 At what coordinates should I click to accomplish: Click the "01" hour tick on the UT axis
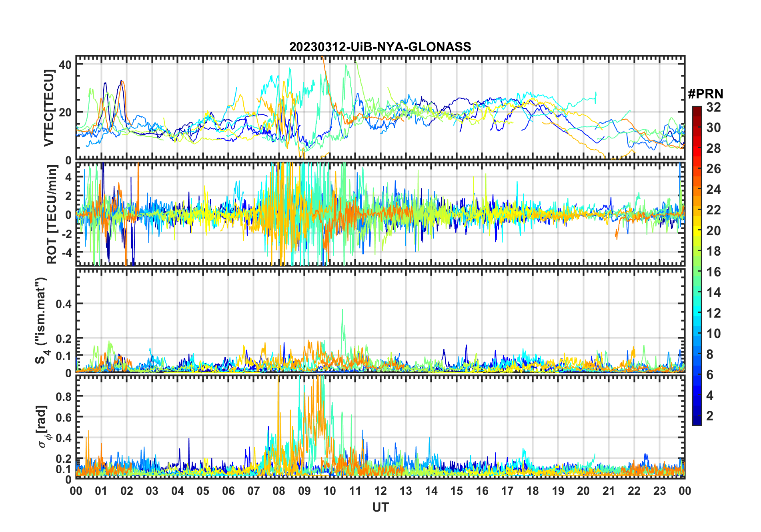coord(101,491)
